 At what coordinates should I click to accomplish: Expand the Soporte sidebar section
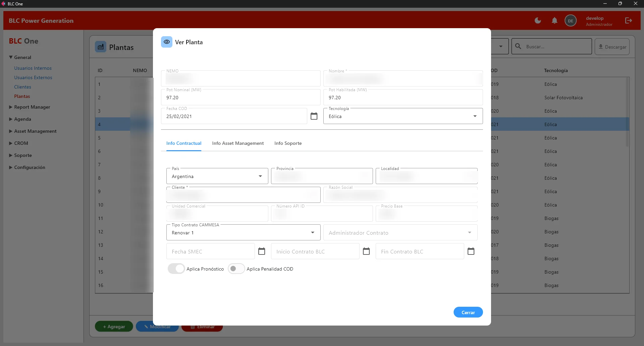click(x=20, y=155)
